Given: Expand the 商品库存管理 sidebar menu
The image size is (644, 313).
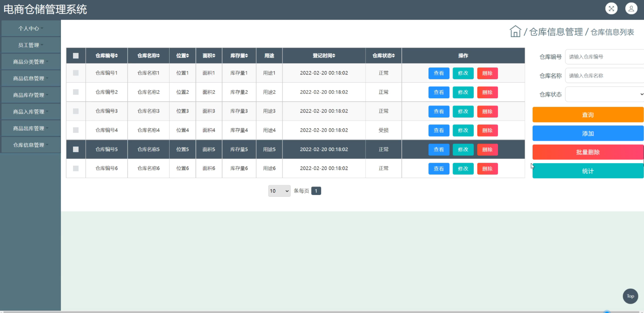Looking at the screenshot, I should [31, 95].
